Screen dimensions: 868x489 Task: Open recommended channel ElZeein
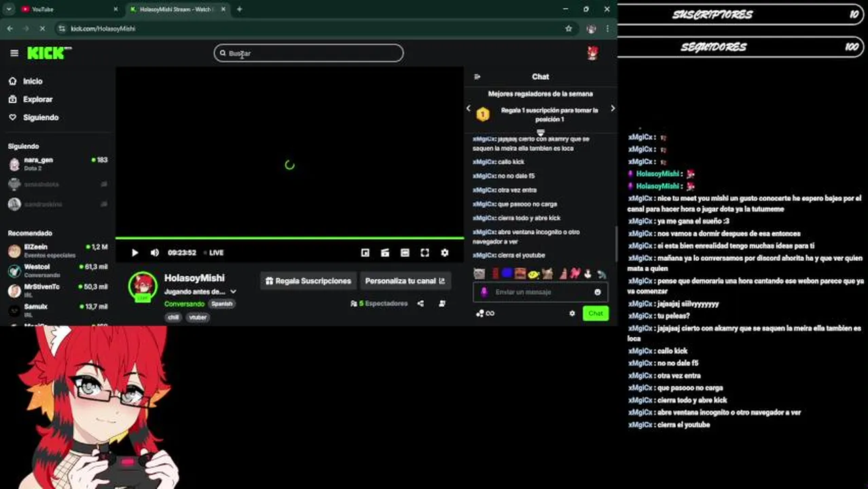tap(58, 251)
